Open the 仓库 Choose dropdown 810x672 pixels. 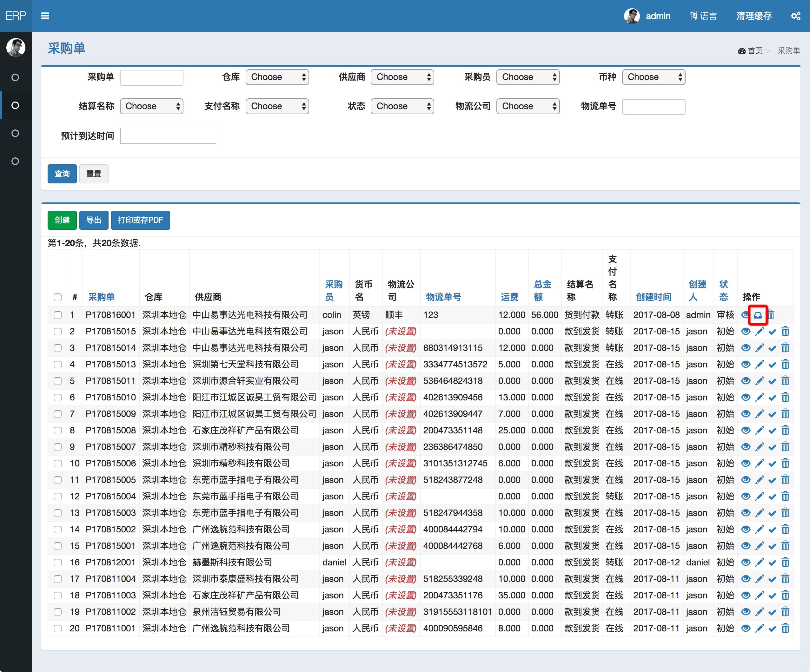(277, 77)
